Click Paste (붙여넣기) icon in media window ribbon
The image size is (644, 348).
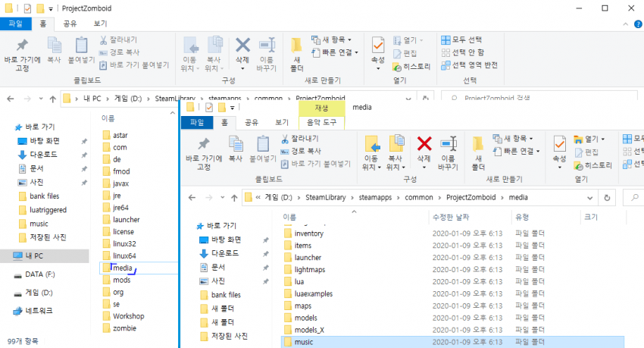[x=263, y=144]
